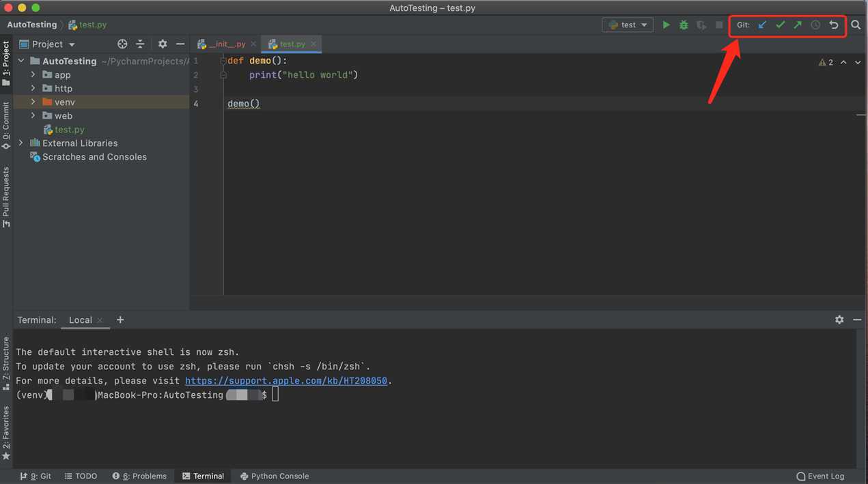868x484 pixels.
Task: Show Git history clock icon
Action: 815,25
